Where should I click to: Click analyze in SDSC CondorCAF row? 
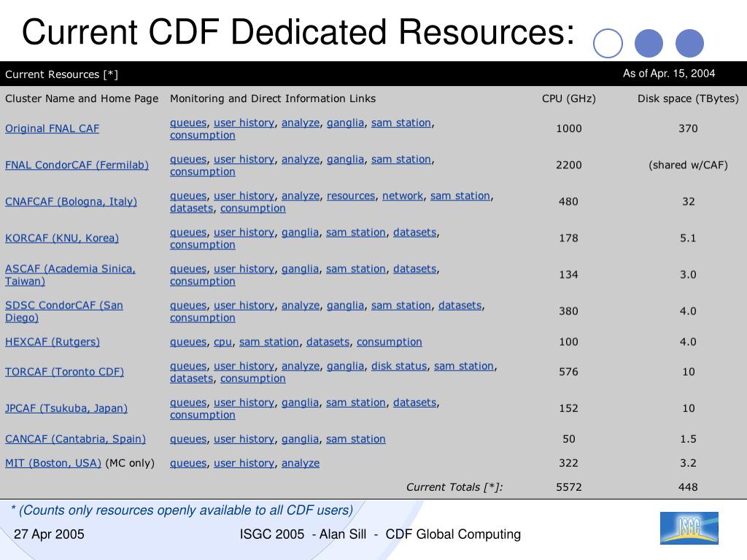pos(301,306)
